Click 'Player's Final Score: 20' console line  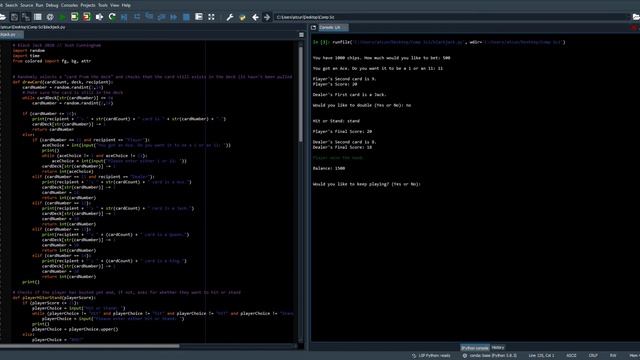click(342, 131)
